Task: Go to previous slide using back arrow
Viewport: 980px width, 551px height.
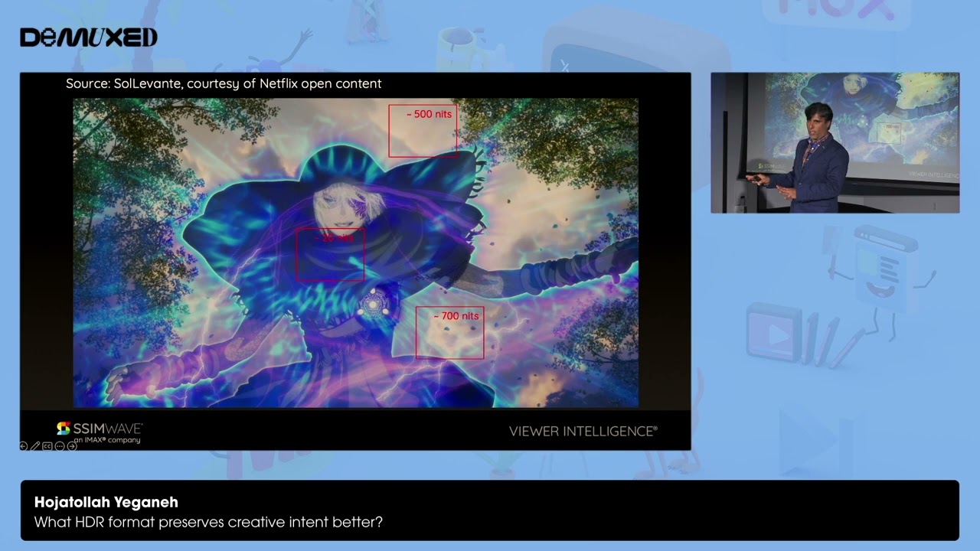Action: 24,446
